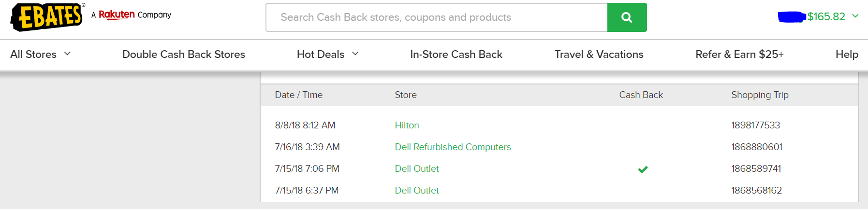Screen dimensions: 868x209
Task: Open Travel & Vacations page
Action: (x=599, y=54)
